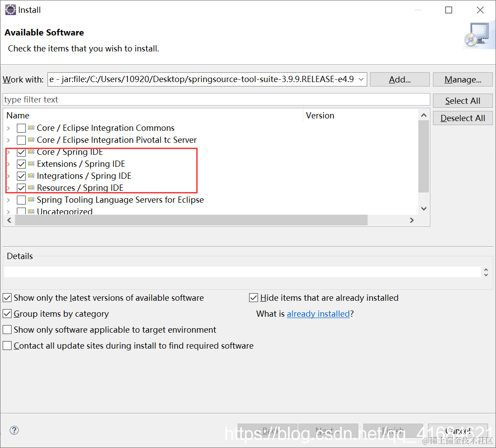496x448 pixels.
Task: Click Select All button
Action: click(462, 101)
